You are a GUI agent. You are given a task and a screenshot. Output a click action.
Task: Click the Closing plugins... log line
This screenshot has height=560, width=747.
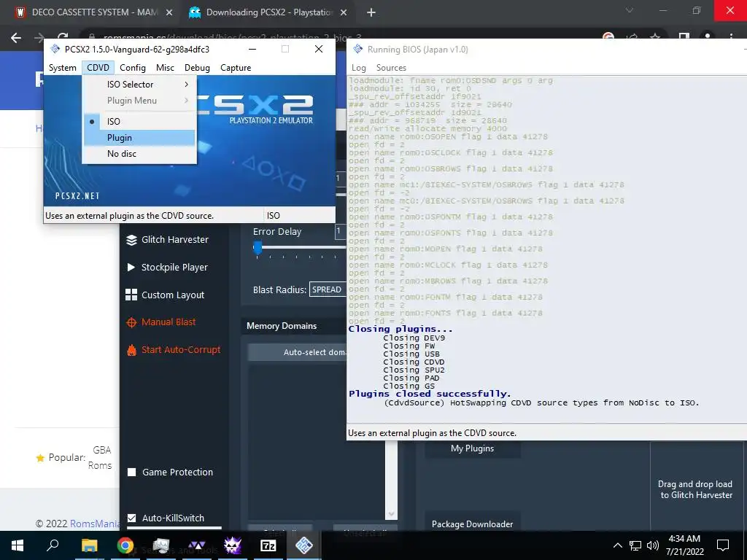400,329
